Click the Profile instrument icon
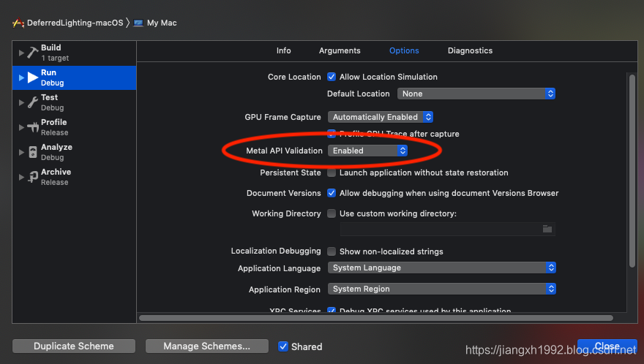The height and width of the screenshot is (364, 644). click(33, 127)
